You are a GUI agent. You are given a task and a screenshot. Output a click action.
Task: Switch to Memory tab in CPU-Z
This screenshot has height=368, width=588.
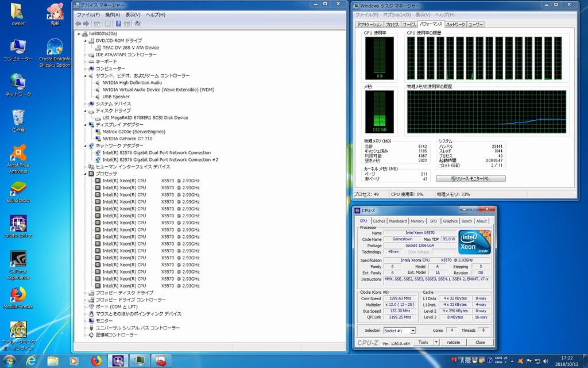pos(417,221)
